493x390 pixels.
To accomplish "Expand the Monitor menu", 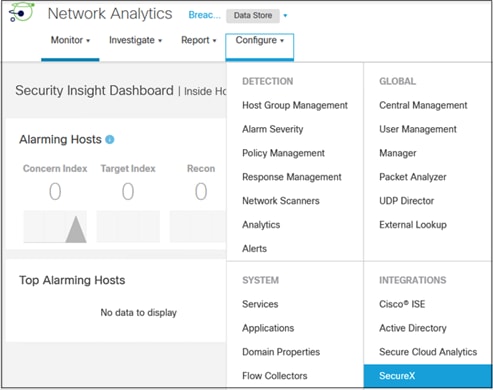I will tap(70, 40).
